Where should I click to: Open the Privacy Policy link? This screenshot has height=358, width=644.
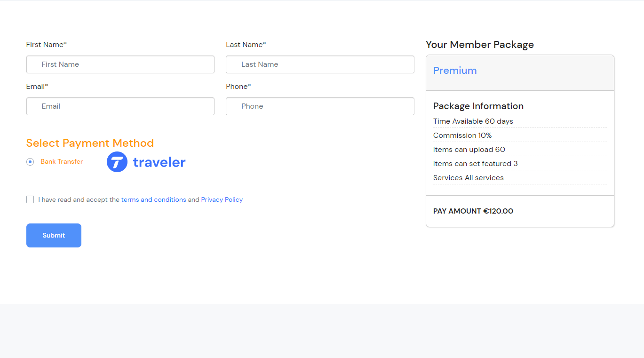[222, 199]
